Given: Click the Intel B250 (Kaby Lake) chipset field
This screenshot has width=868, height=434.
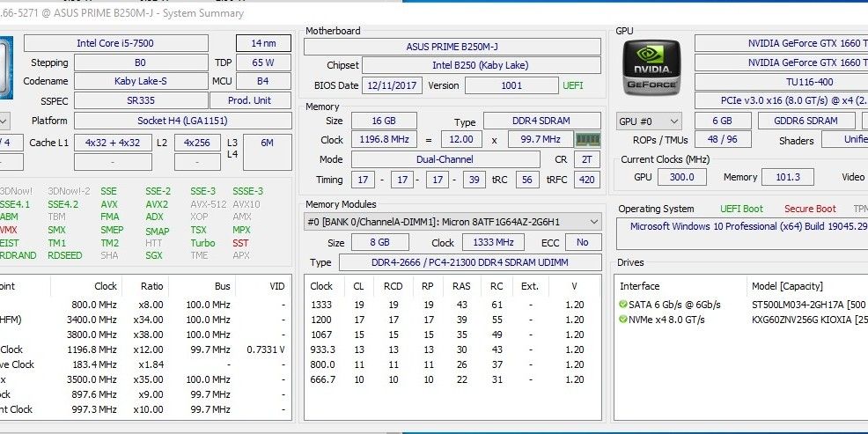Looking at the screenshot, I should [x=481, y=65].
